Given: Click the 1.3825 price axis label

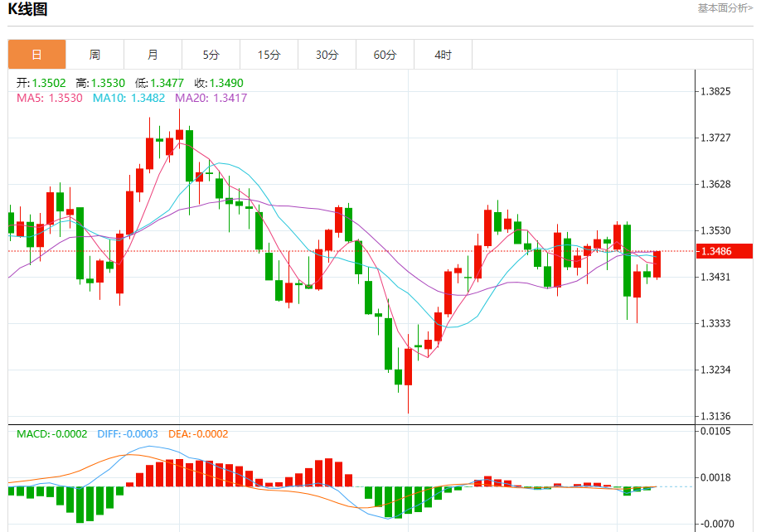Looking at the screenshot, I should click(x=715, y=91).
